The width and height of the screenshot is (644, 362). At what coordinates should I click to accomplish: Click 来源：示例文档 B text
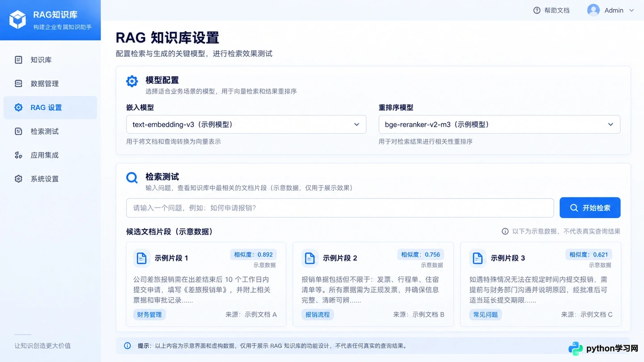click(x=419, y=315)
